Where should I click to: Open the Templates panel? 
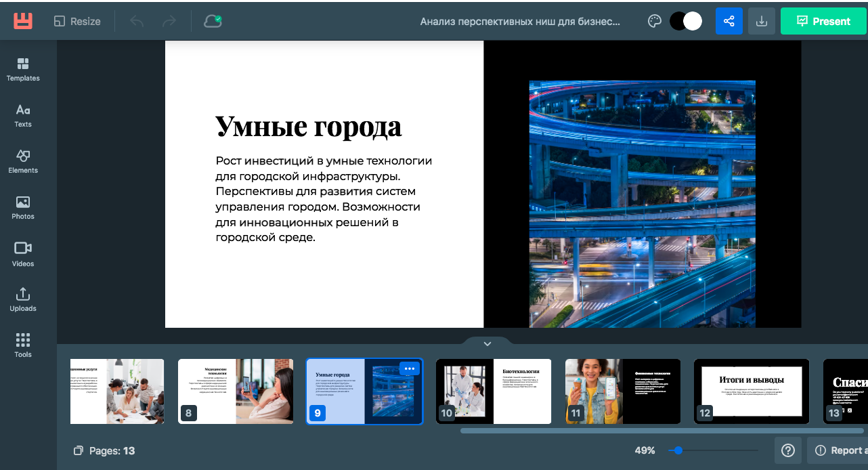[22, 70]
